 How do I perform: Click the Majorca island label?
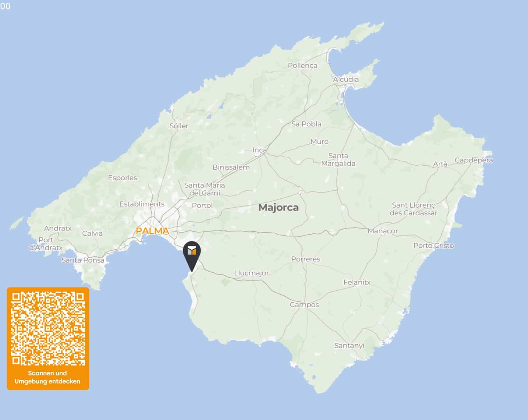(279, 208)
